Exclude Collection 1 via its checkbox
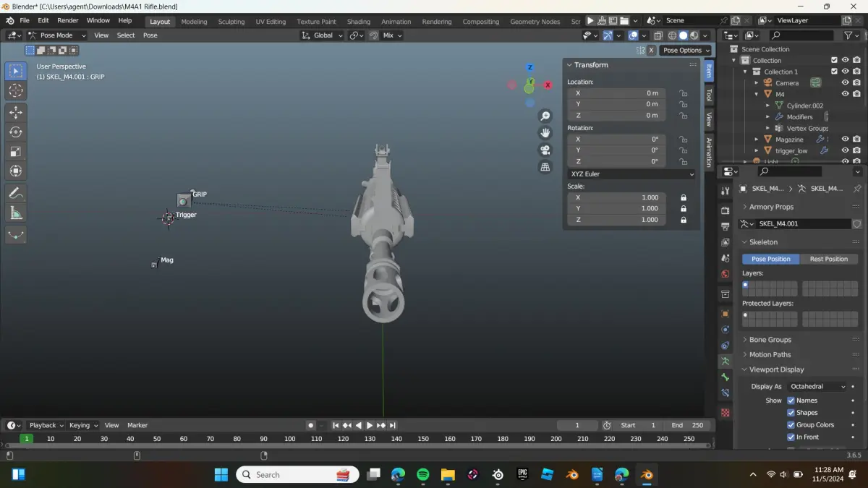The width and height of the screenshot is (868, 488). [834, 72]
